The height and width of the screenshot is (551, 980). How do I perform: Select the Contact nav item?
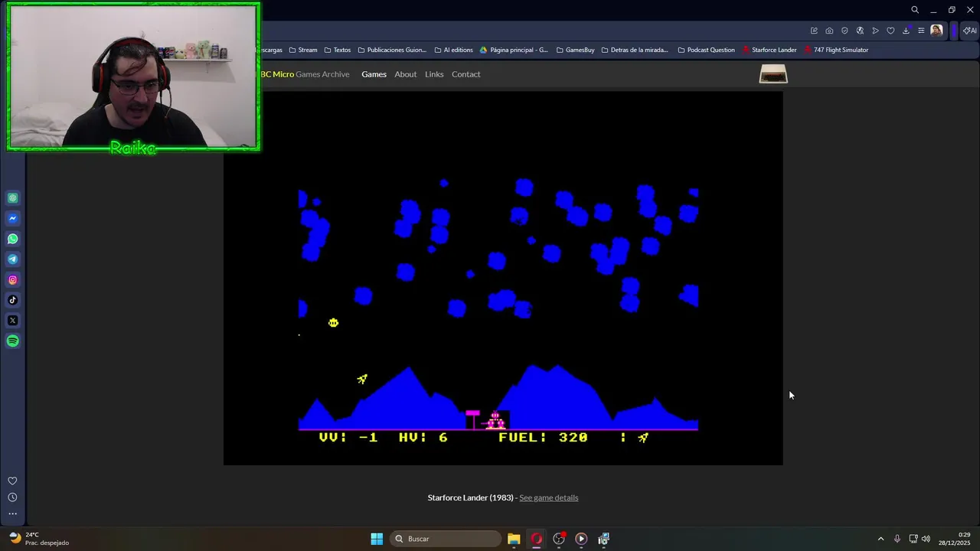pos(465,74)
